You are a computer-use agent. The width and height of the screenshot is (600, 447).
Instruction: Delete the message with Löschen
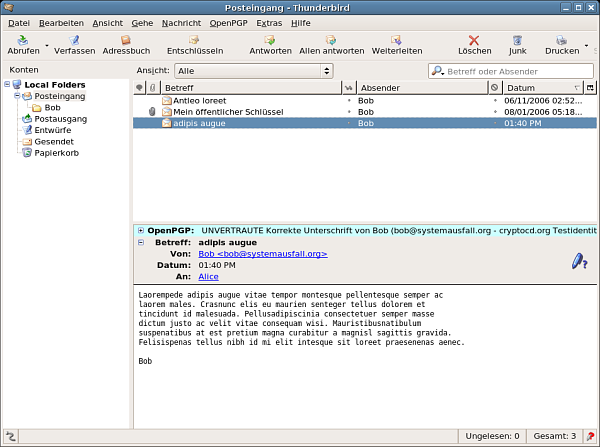(474, 45)
